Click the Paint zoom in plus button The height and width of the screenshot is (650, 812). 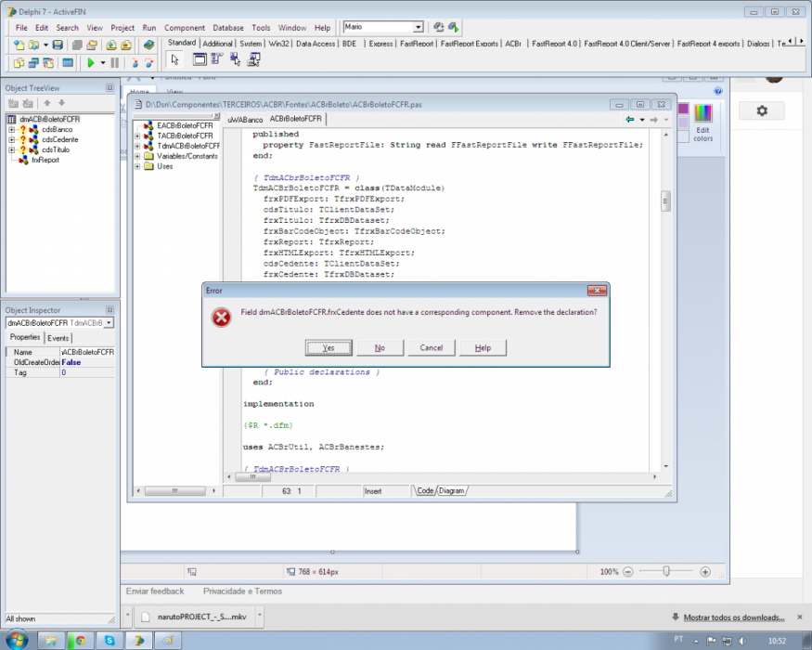coord(704,572)
